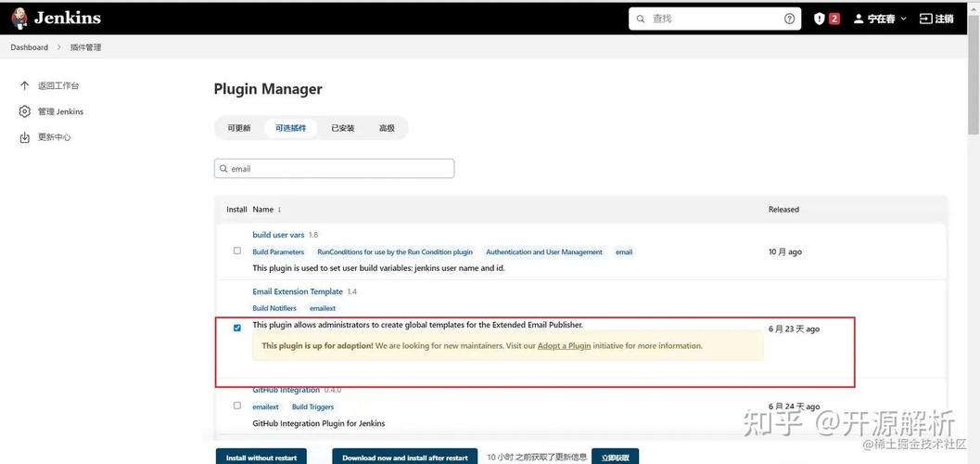980x464 pixels.
Task: Click the Jenkins butler logo icon
Action: (x=19, y=19)
